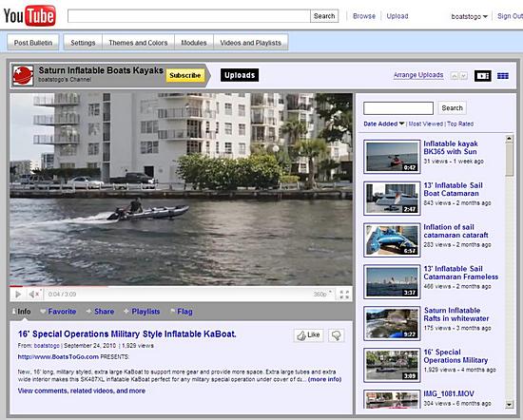Viewport: 523px width, 420px height.
Task: Open Videos and Playlists tab
Action: point(250,43)
